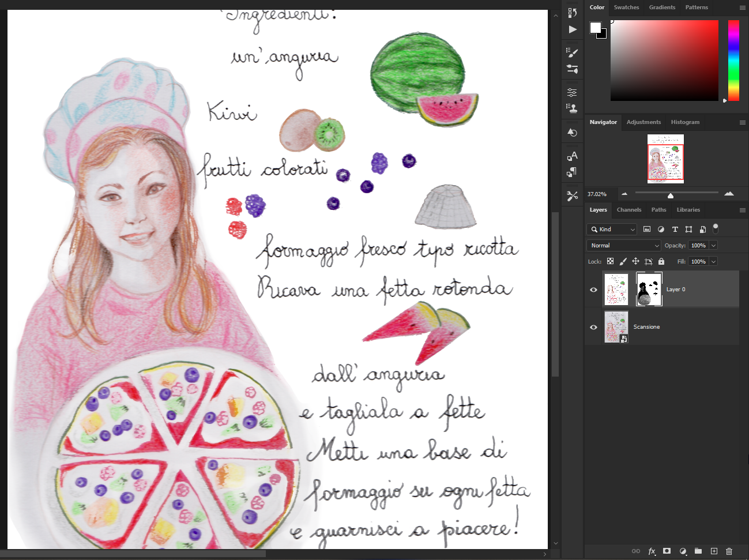This screenshot has height=560, width=749.
Task: Switch to the Channels tab
Action: click(x=628, y=210)
